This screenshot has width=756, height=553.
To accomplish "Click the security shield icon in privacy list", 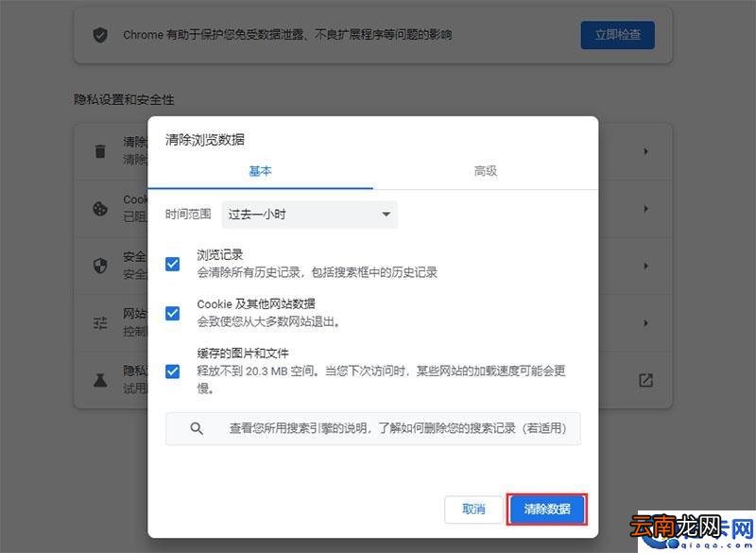I will point(100,266).
